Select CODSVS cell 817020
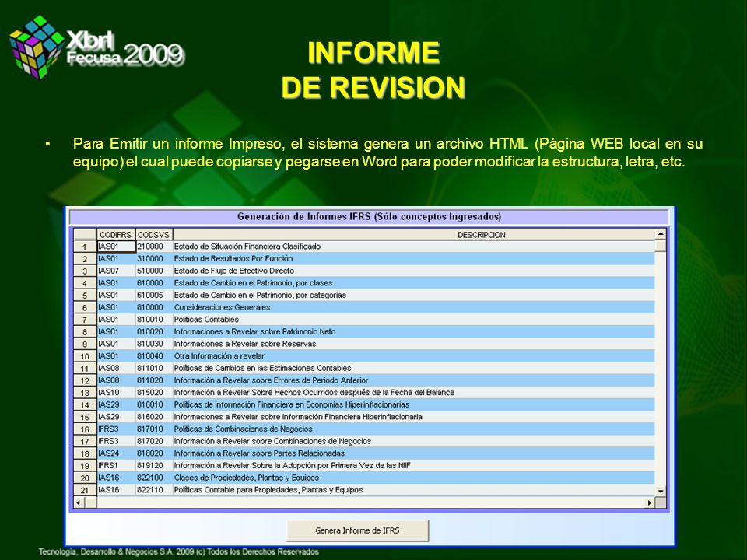Viewport: 747px width, 560px height. tap(154, 442)
